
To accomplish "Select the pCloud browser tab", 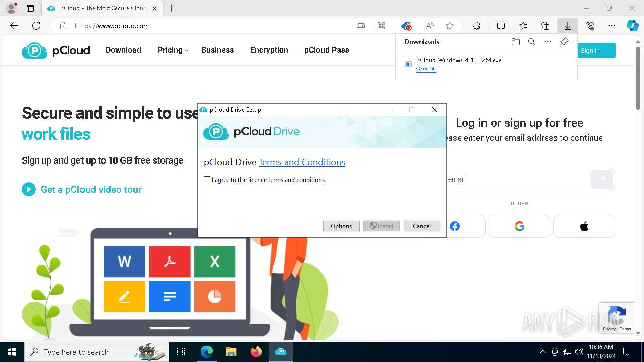I will click(x=101, y=8).
